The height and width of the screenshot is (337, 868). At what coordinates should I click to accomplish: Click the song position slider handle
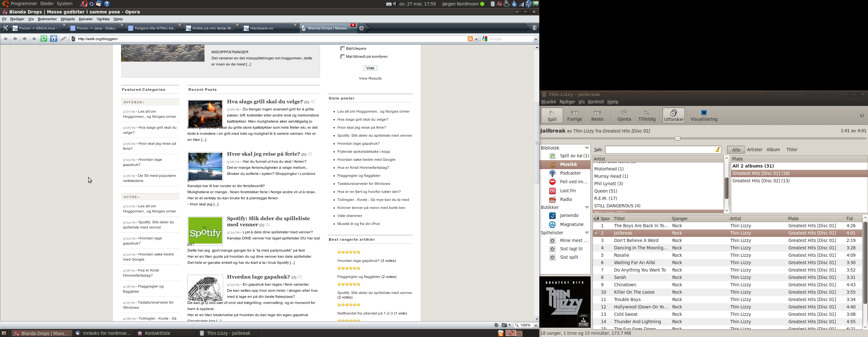coord(678,139)
